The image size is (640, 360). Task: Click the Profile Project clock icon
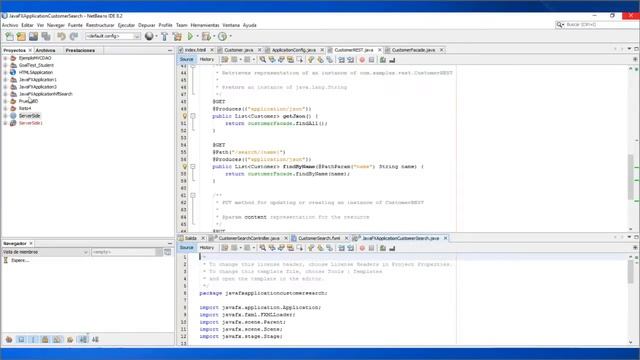(x=222, y=36)
